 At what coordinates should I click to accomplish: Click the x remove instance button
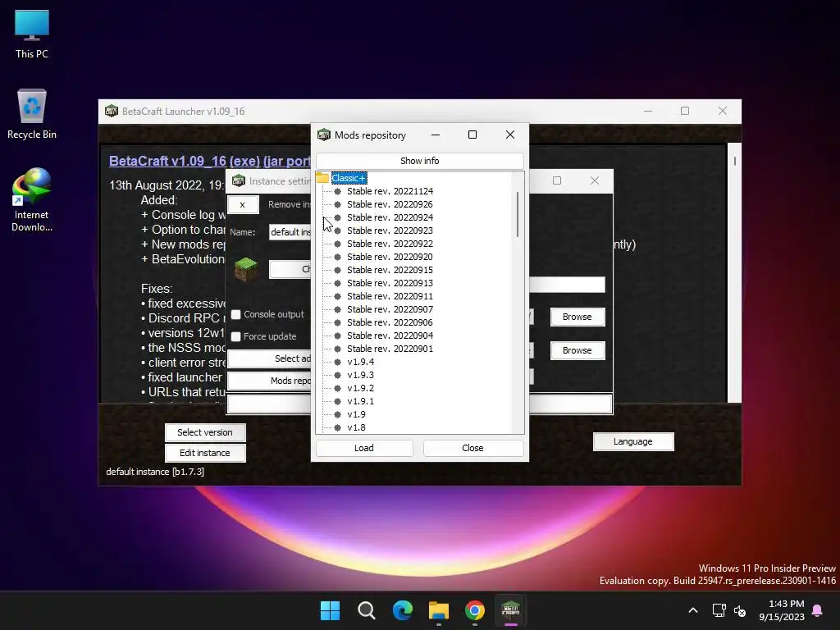point(243,204)
